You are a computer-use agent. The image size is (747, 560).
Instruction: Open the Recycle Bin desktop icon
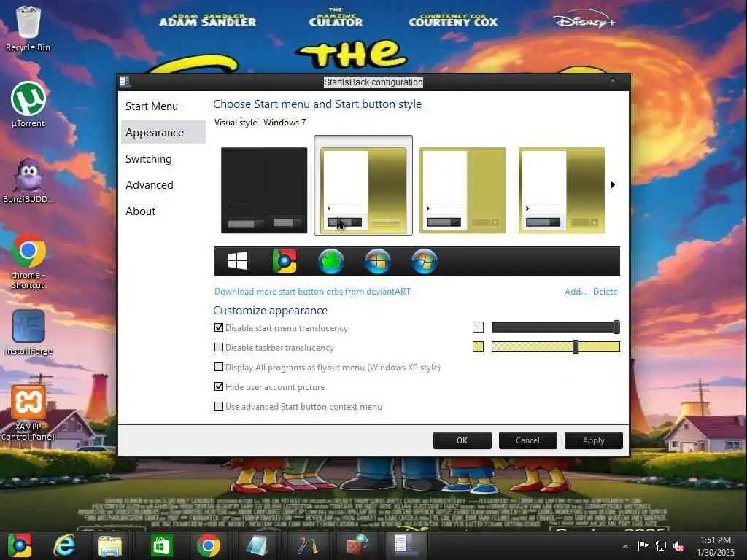point(28,28)
